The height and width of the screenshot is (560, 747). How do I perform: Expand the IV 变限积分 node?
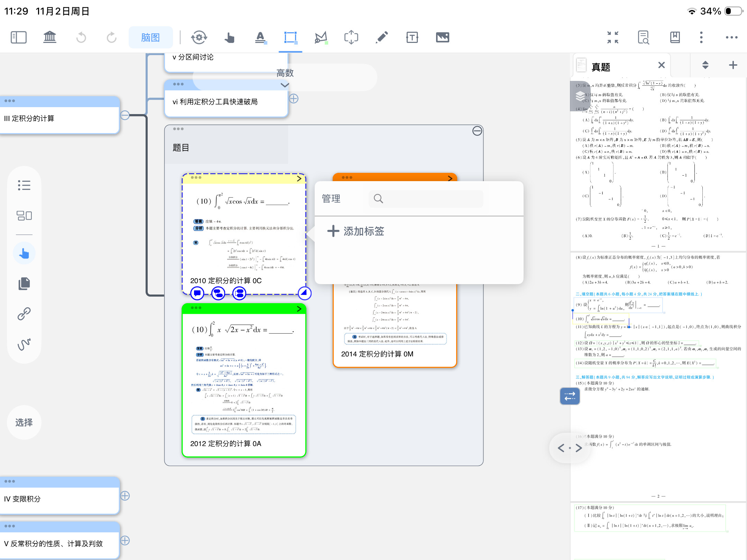pyautogui.click(x=125, y=496)
